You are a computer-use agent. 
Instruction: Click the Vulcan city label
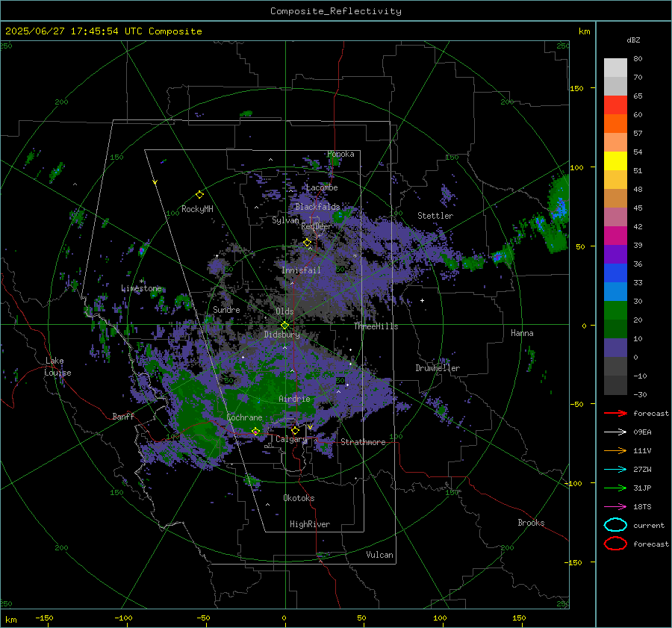[x=379, y=555]
